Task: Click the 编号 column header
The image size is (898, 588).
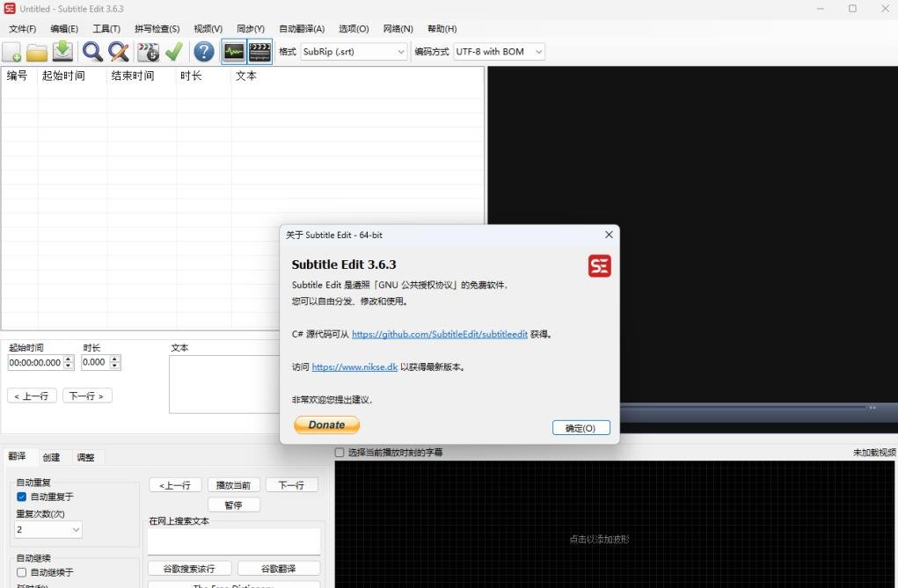Action: tap(18, 76)
